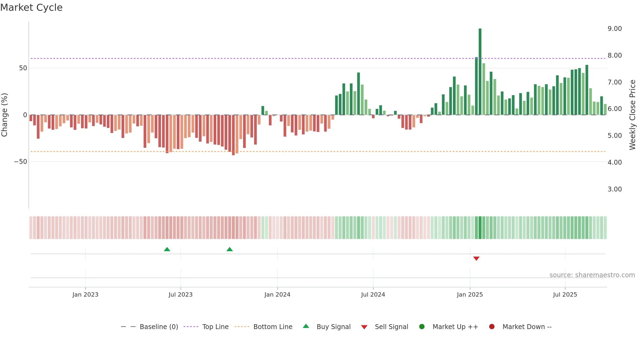The width and height of the screenshot is (644, 362).
Task: Click the darkest green heatmap strip cell
Action: (x=480, y=228)
